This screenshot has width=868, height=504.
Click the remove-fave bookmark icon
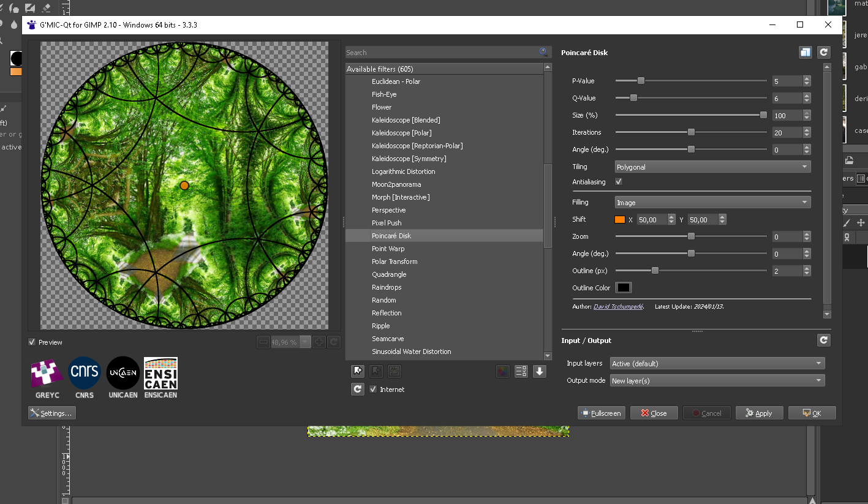[x=377, y=370]
